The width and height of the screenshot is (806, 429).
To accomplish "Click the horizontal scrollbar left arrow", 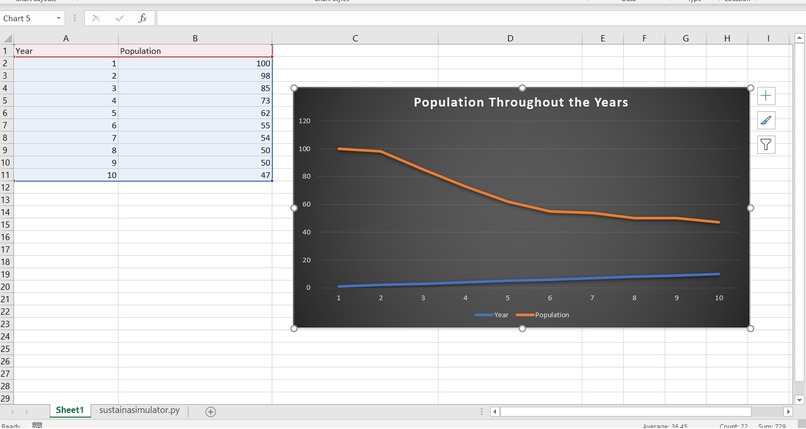I will tap(494, 412).
